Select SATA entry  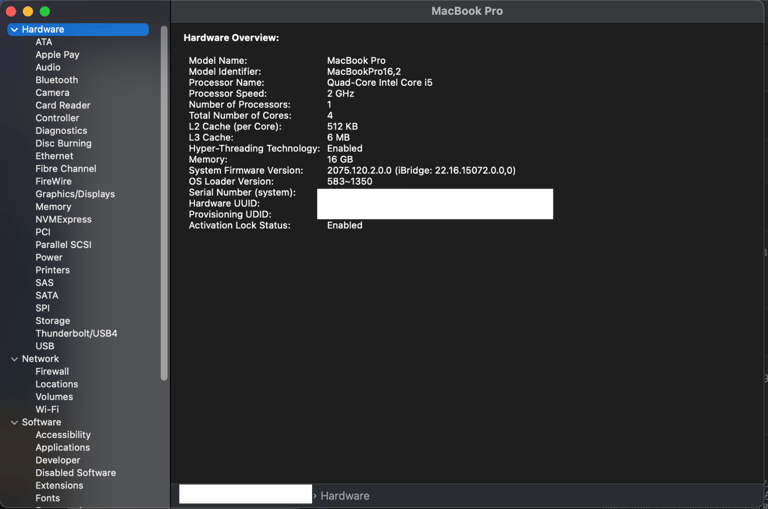tap(47, 295)
